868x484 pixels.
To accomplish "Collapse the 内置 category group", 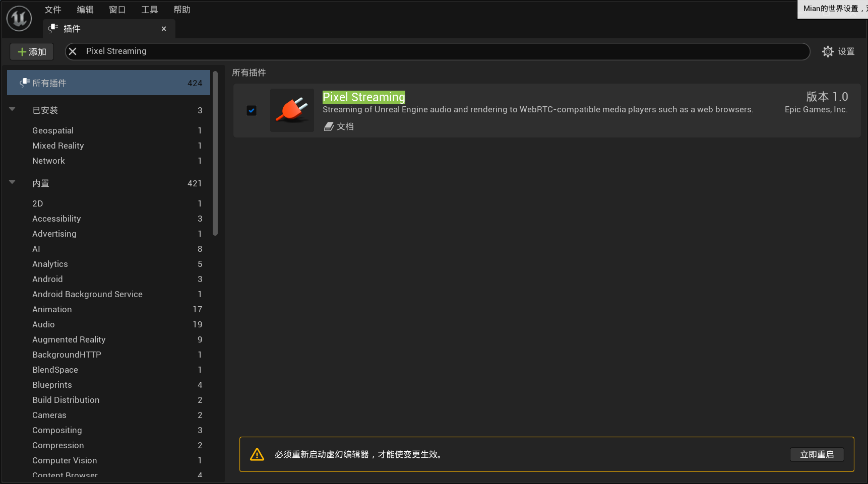I will click(x=12, y=182).
